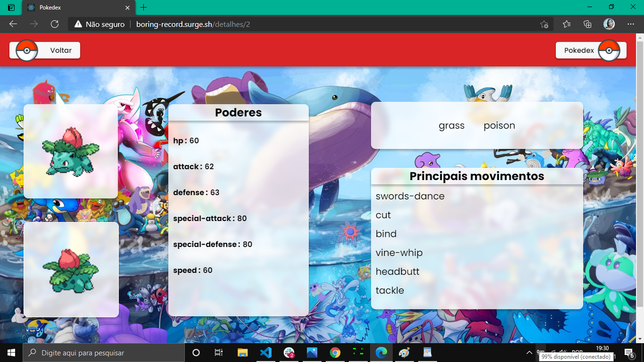
Task: Click the Ivysaur sprite thumbnail
Action: (71, 151)
